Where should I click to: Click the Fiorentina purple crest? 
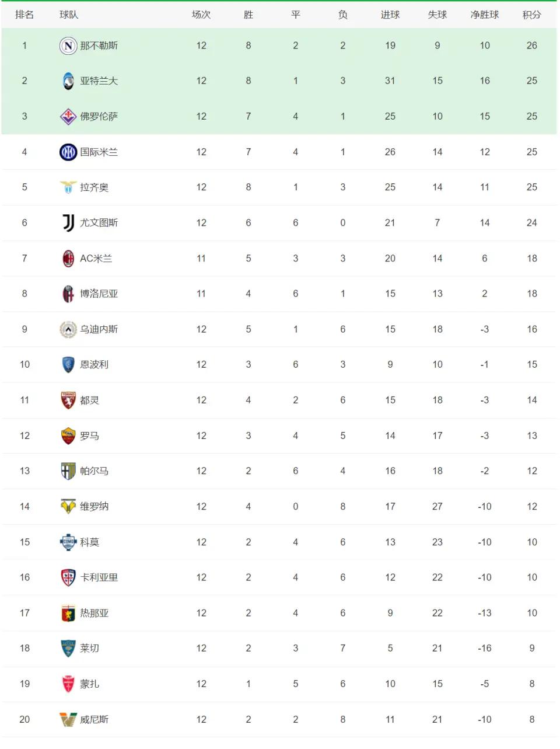click(x=68, y=117)
